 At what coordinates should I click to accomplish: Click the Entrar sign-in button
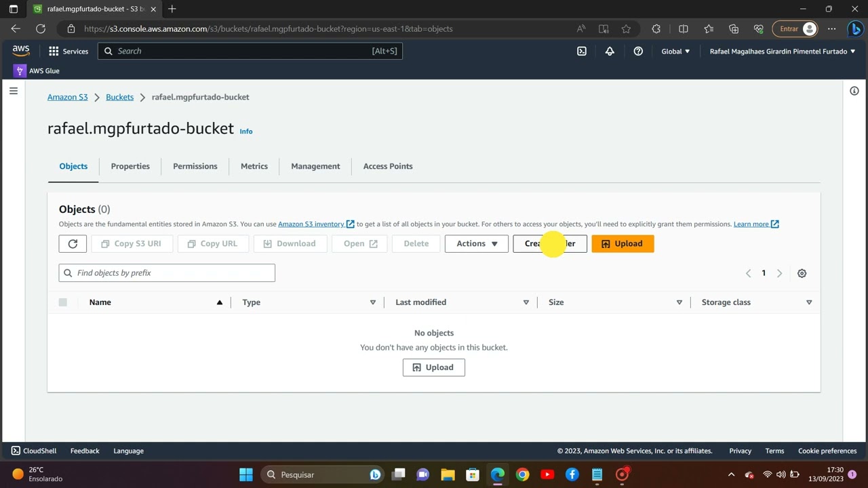(796, 28)
